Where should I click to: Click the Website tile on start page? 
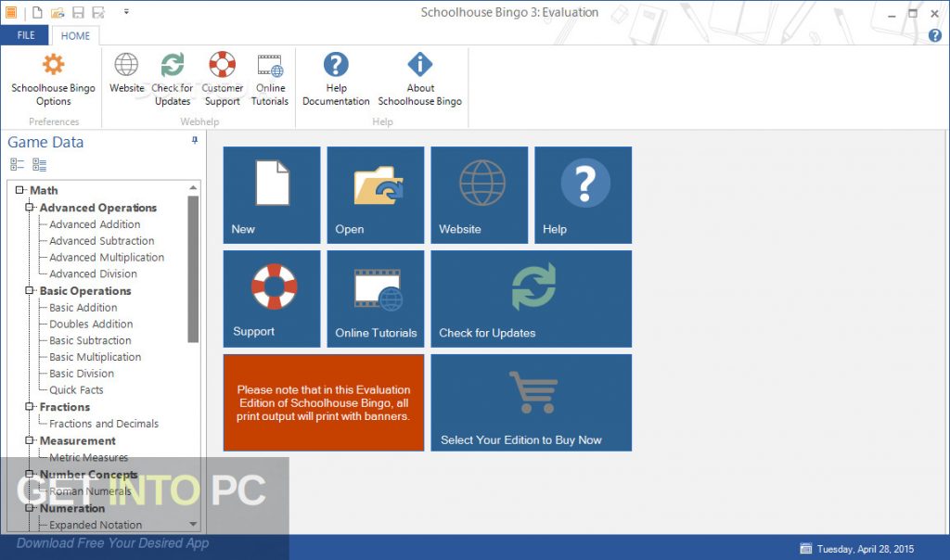[x=480, y=195]
